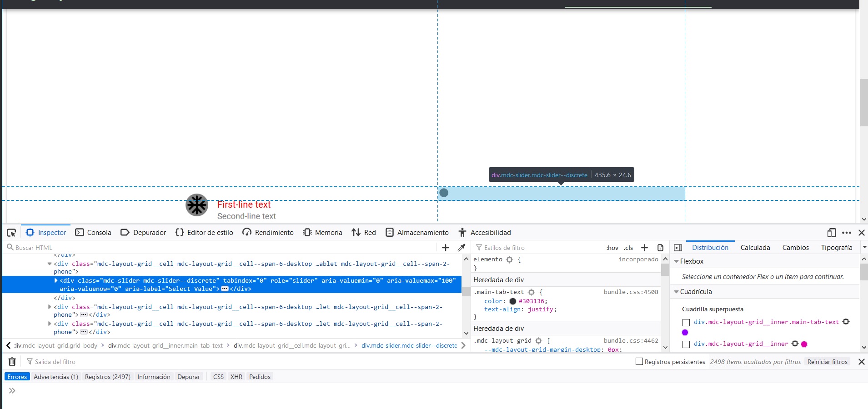
Task: Activate the element picker tool
Action: click(x=11, y=233)
